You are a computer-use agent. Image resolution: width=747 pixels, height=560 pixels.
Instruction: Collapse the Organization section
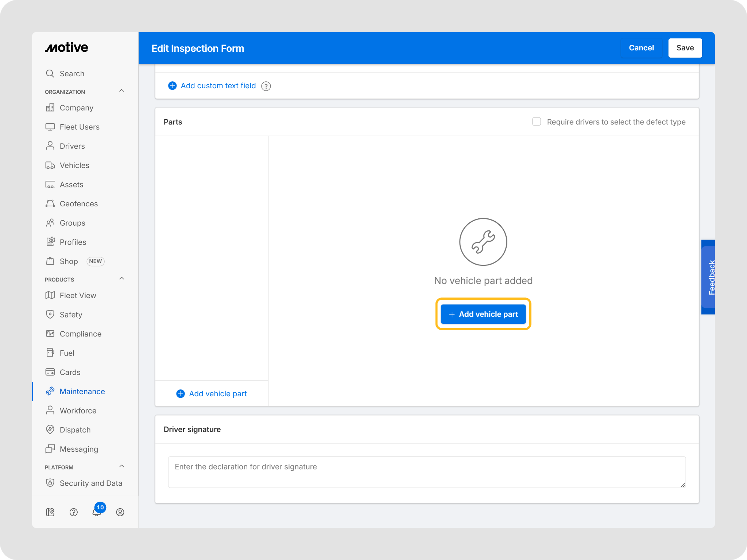click(x=122, y=91)
